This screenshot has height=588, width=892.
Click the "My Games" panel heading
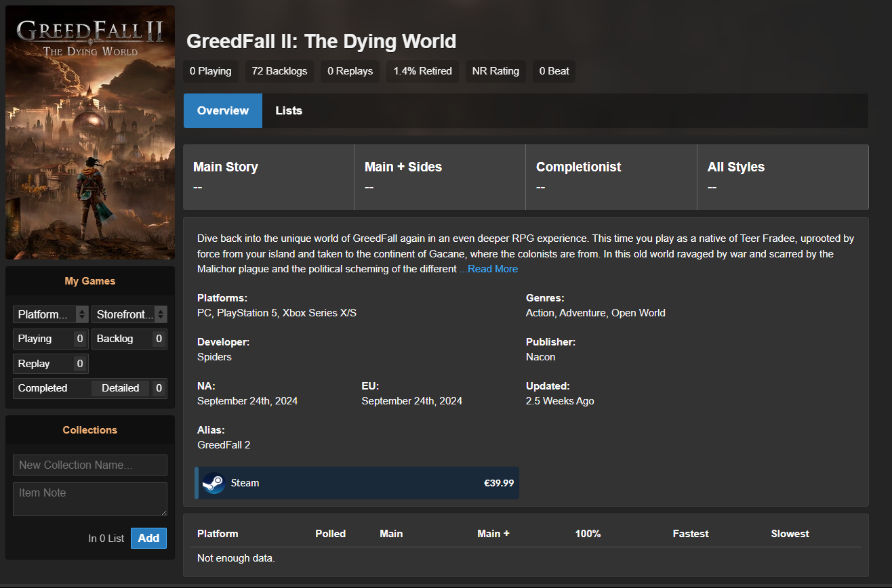pos(90,281)
